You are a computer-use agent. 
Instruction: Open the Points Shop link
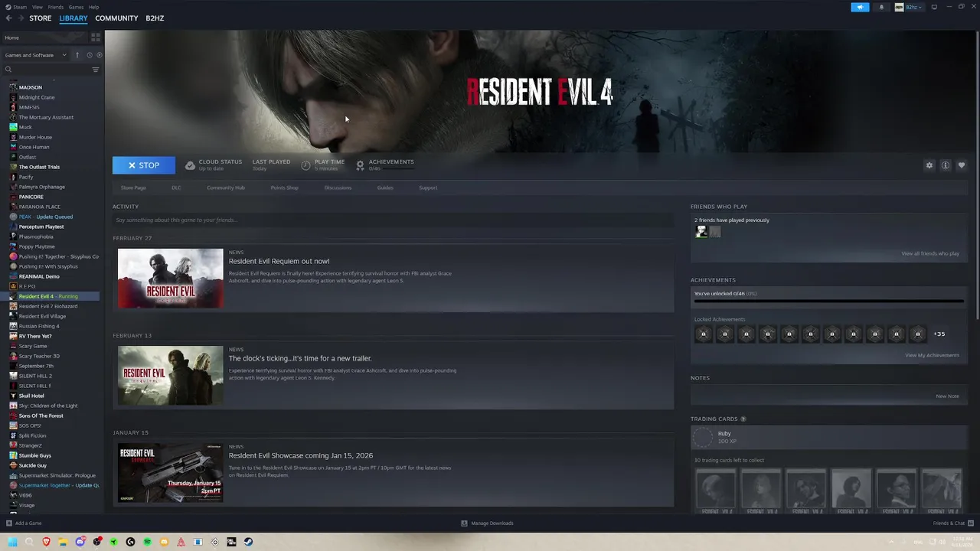[x=284, y=187]
